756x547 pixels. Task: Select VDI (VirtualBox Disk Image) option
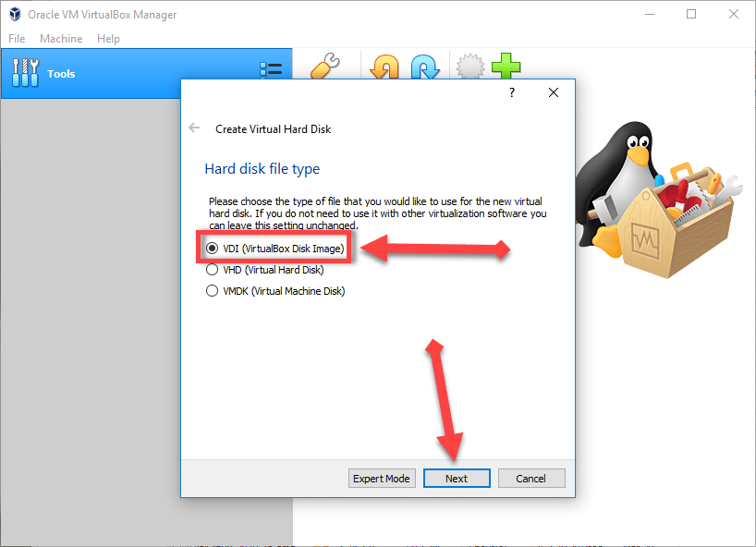213,249
